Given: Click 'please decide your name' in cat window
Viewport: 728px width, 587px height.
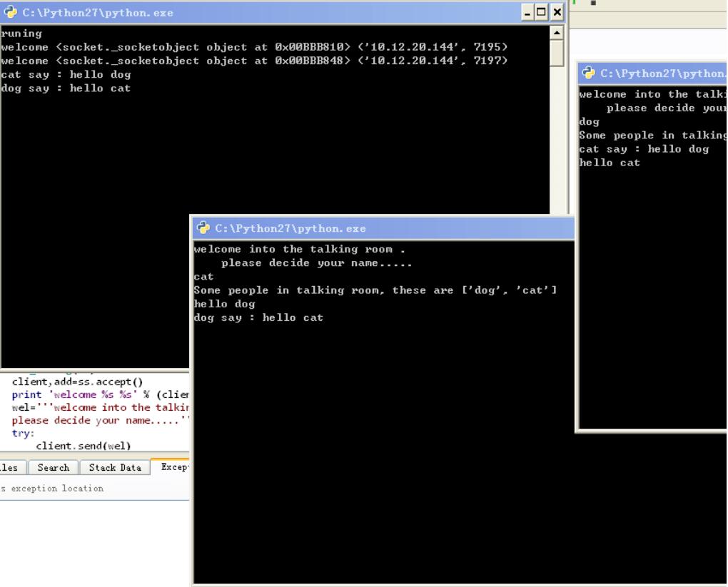Looking at the screenshot, I should click(317, 262).
